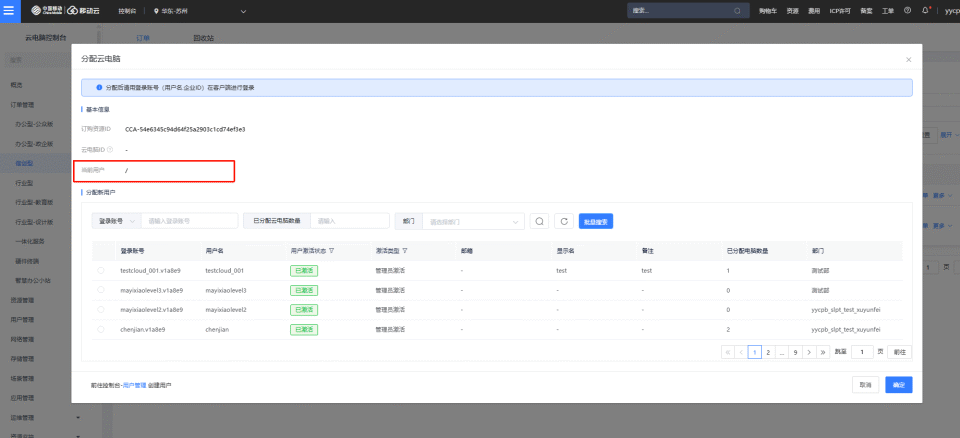
Task: Click 测试部 department in testcloud_001 row
Action: tap(820, 270)
